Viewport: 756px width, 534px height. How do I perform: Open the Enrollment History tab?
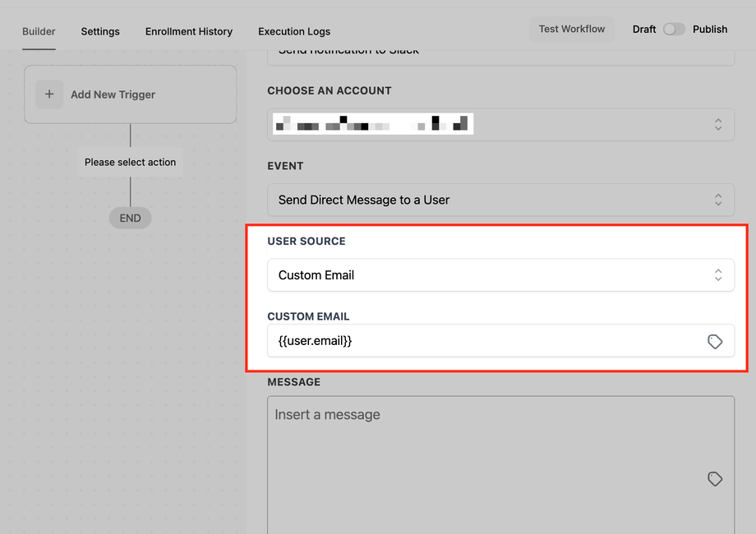click(189, 31)
